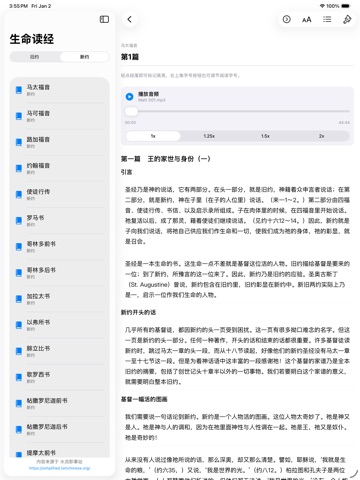The height and width of the screenshot is (480, 360).
Task: Highlight paragraph starting 几乎所有的基督徒
Action: 237,356
